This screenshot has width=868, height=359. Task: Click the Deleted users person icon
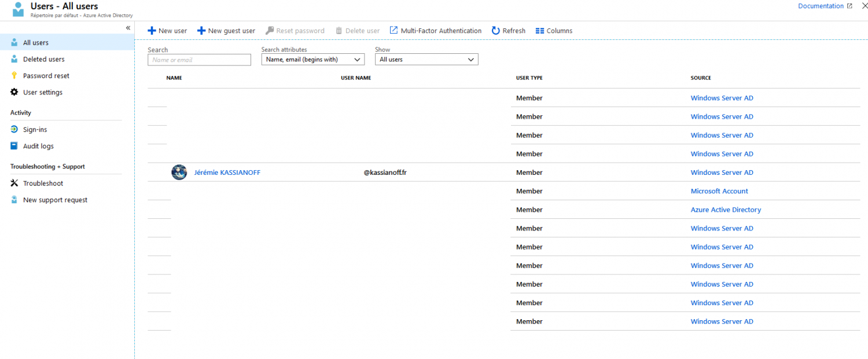tap(14, 59)
